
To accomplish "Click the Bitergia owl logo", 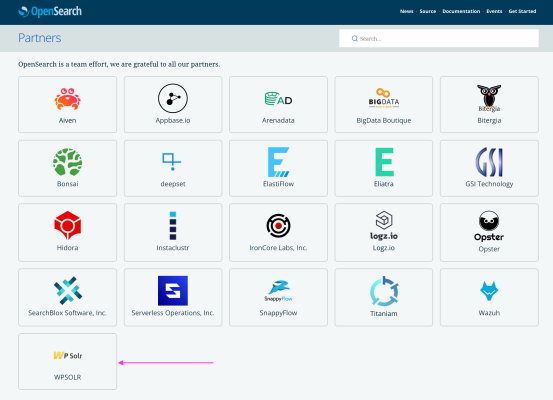I will click(489, 97).
